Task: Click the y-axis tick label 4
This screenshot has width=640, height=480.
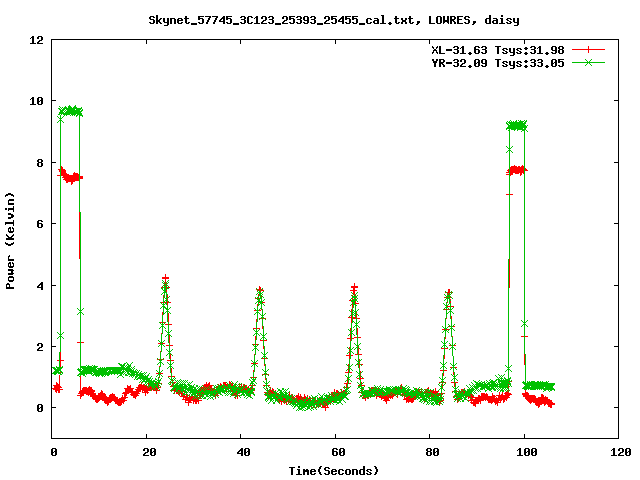Action: [x=40, y=286]
